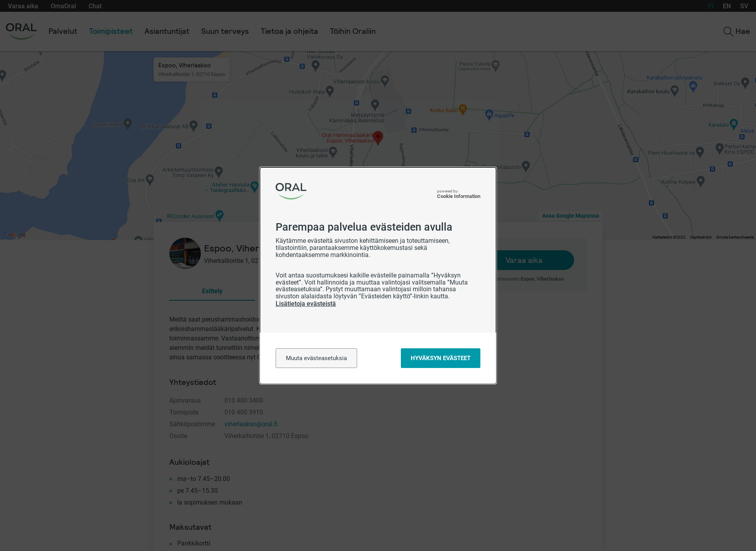Viewport: 756px width, 551px height.
Task: Click the Viherkalliontie bus stop icon
Action: 414,130
